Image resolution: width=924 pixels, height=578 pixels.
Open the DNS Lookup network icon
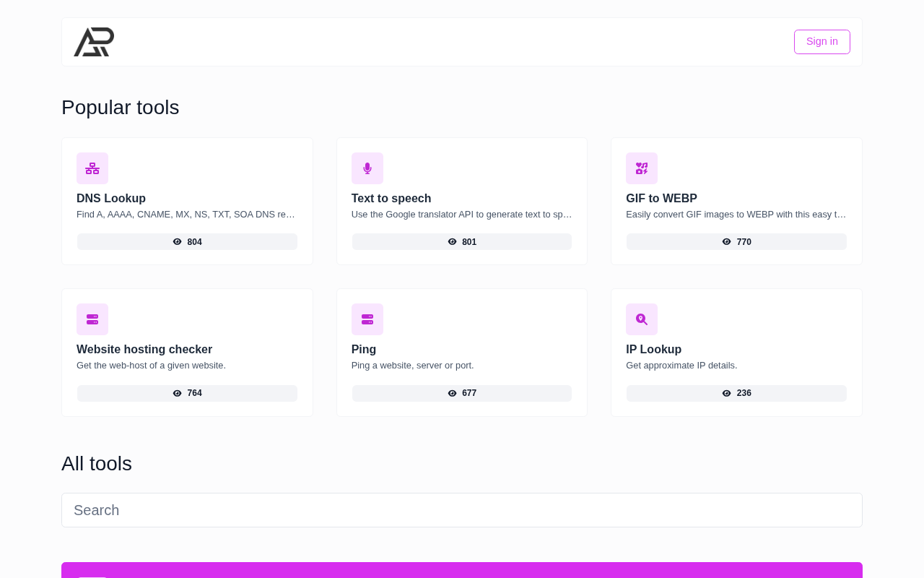pos(92,168)
